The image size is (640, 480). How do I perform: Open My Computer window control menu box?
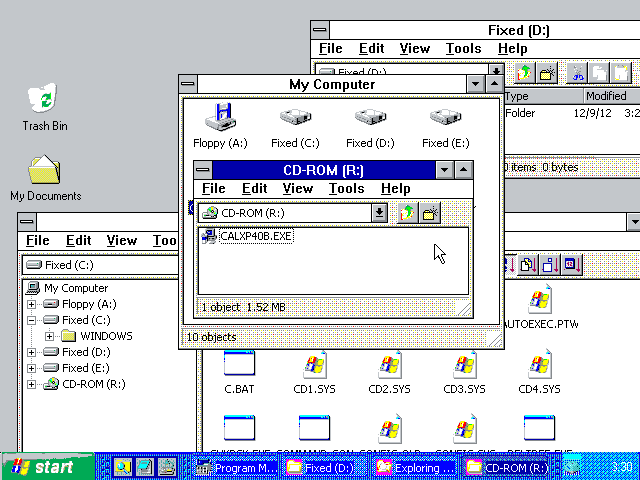[x=188, y=84]
